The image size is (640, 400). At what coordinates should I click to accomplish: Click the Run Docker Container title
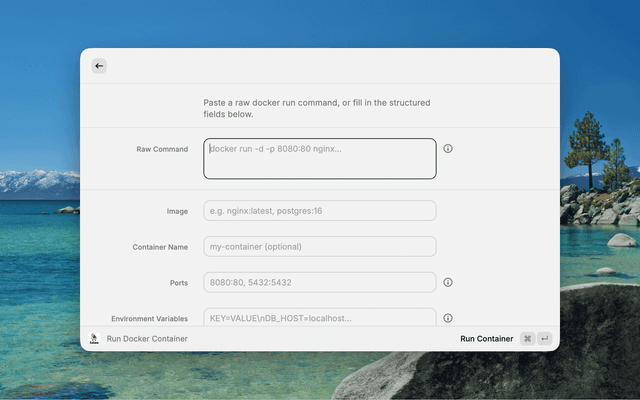147,339
